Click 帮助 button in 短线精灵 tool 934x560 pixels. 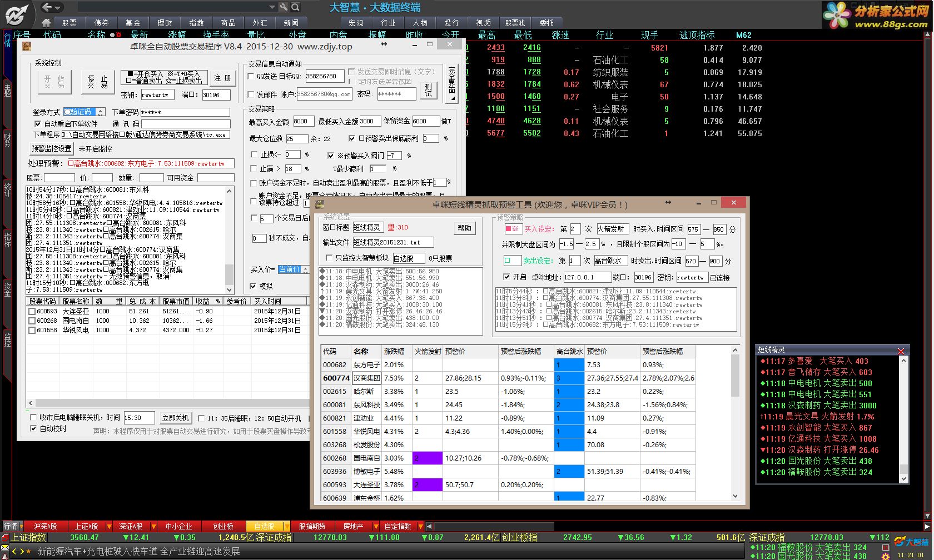click(x=465, y=228)
